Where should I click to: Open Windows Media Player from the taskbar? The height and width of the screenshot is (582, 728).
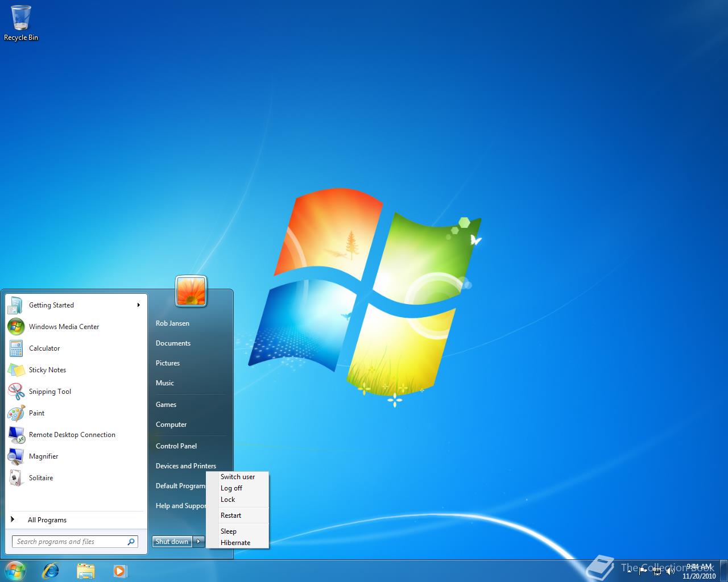coord(119,571)
